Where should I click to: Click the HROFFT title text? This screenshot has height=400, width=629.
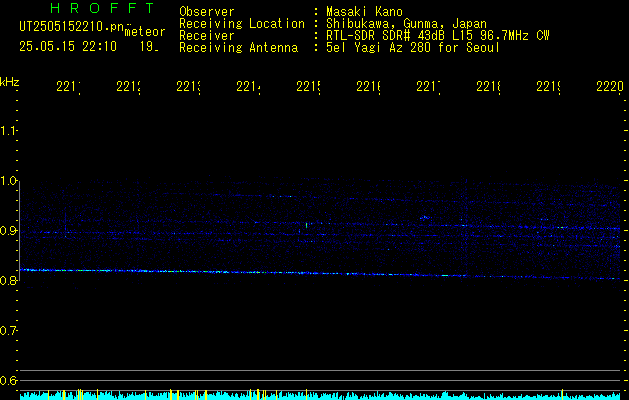tap(102, 8)
